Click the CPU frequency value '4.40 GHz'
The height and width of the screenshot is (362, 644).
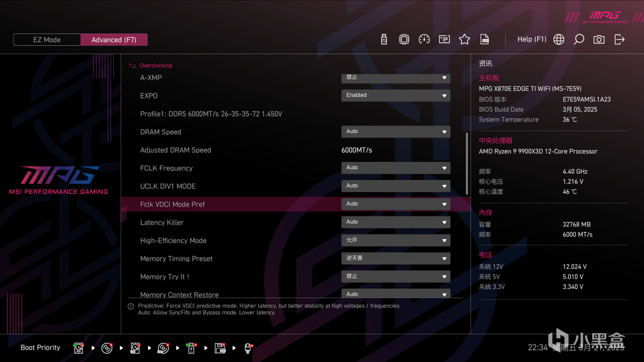pos(575,171)
